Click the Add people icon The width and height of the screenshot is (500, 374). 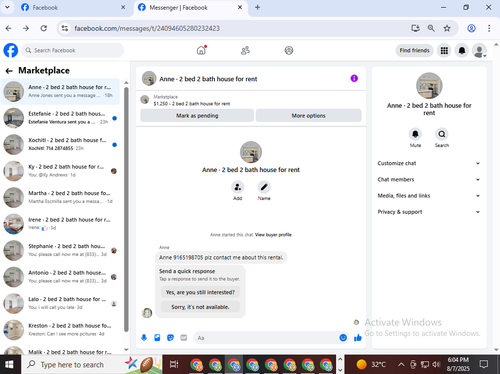click(x=238, y=187)
